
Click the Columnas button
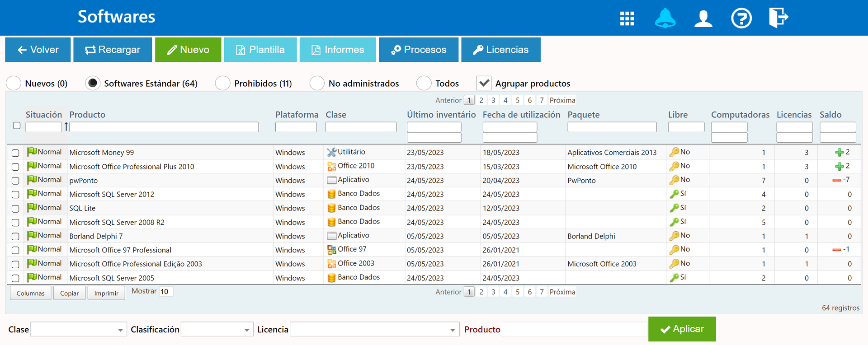pos(31,293)
